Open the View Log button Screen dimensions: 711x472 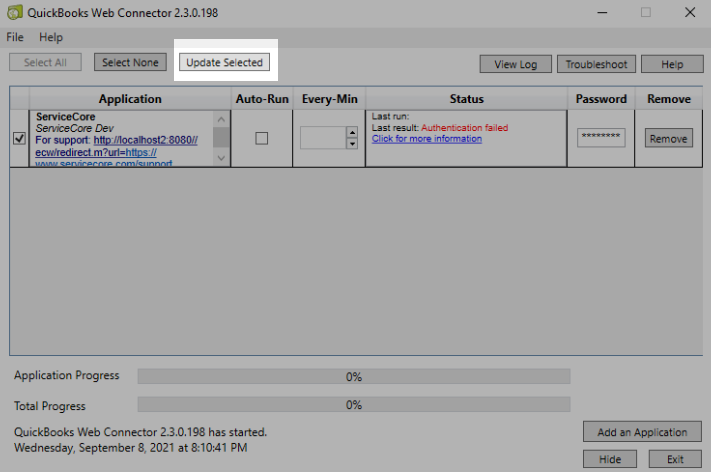516,64
